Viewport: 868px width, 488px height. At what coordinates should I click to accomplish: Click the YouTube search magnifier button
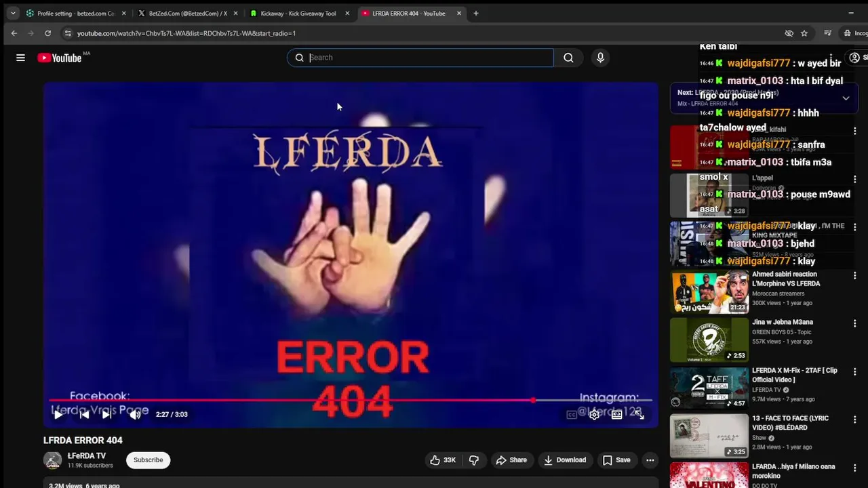tap(568, 58)
